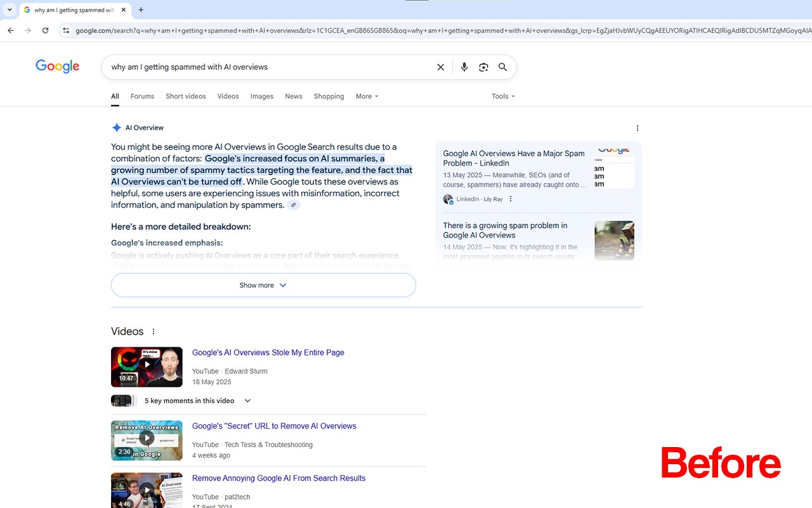Expand AI Overview with Show more
Screen dimensions: 812x508
[x=263, y=285]
